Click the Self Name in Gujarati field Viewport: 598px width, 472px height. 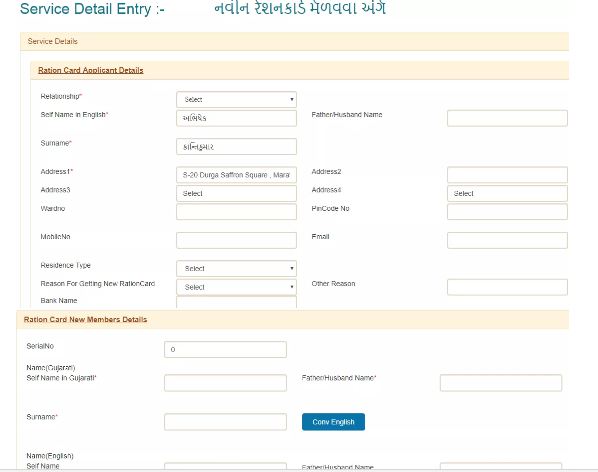click(x=225, y=383)
